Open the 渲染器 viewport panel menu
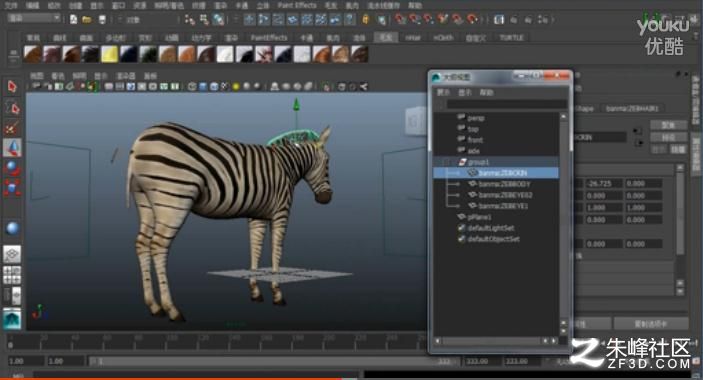 point(126,76)
